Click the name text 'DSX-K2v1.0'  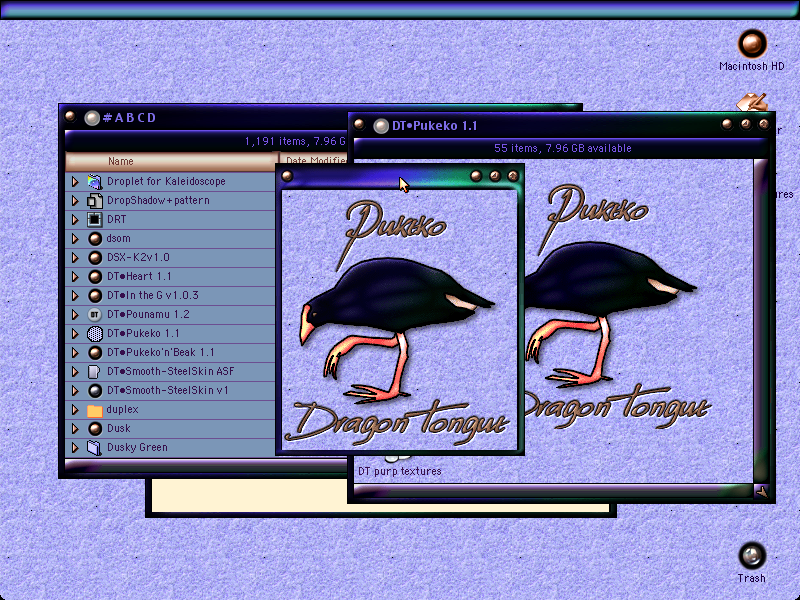tap(138, 257)
